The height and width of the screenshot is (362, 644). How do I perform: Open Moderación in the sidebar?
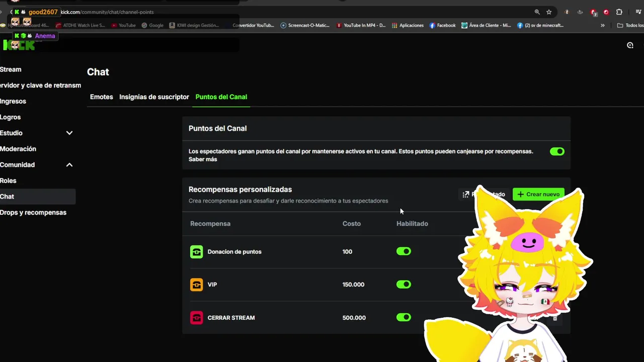click(x=18, y=149)
